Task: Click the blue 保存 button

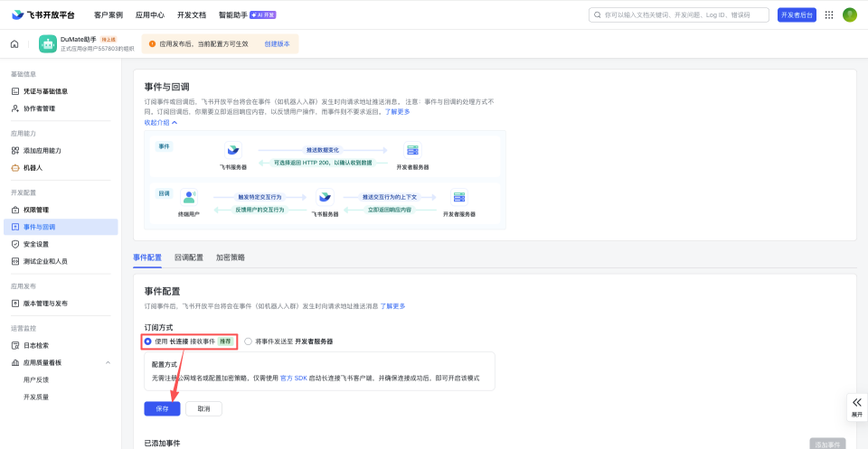Action: [162, 408]
